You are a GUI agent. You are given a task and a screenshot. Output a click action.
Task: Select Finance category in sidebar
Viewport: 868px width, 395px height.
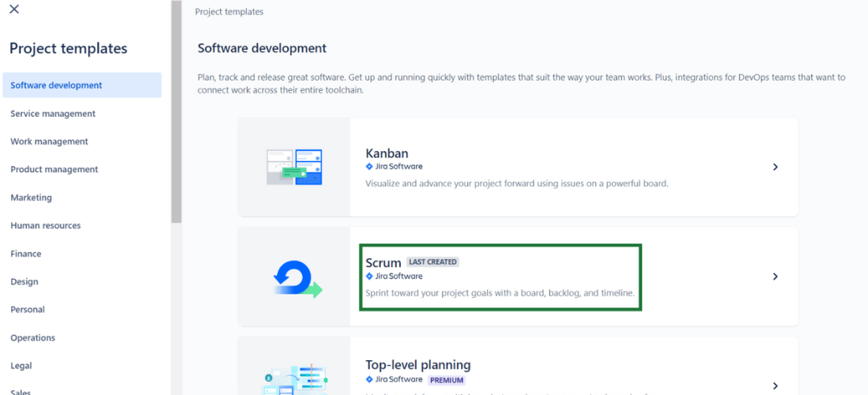[26, 254]
